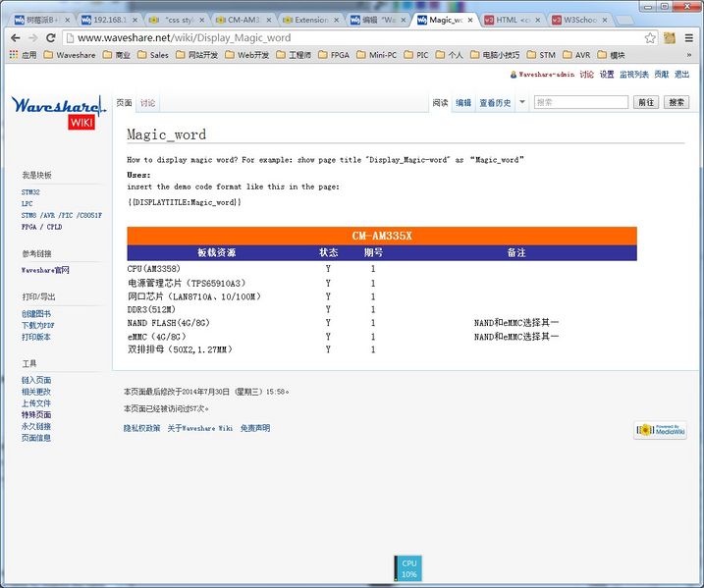704x588 pixels.
Task: Open the Chrome menu hamburger icon
Action: [689, 38]
